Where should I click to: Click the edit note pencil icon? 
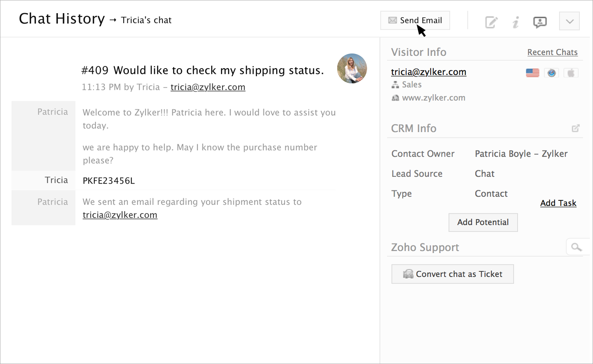(x=491, y=22)
